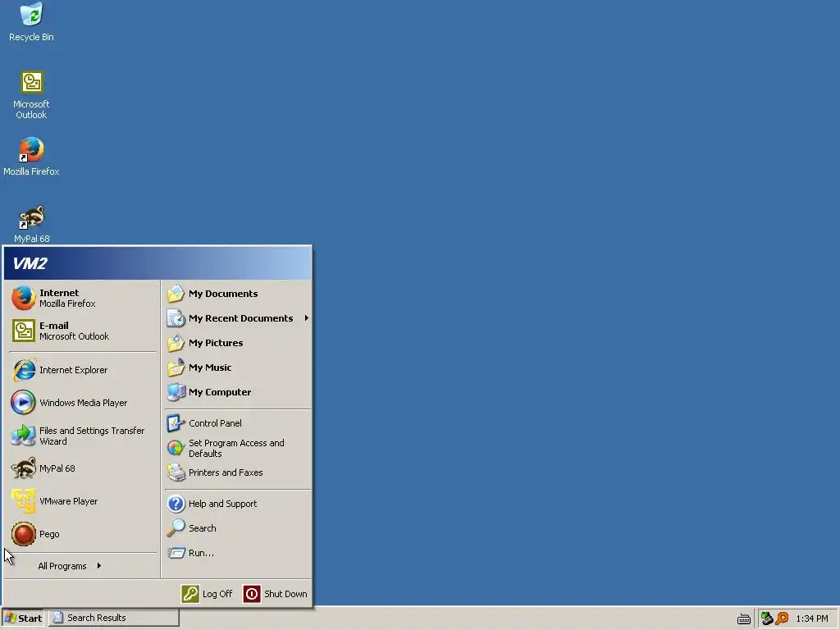Select VMware Player label
The height and width of the screenshot is (630, 840).
click(69, 501)
